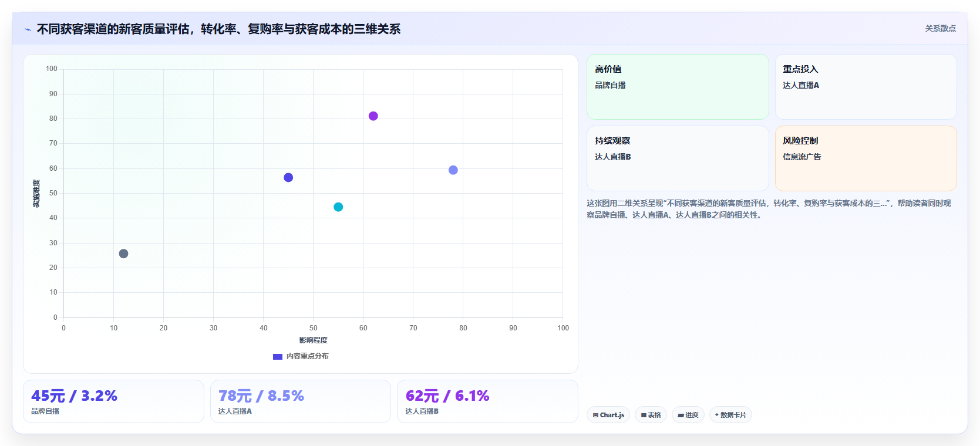Click the 品牌自播 text in 高价值 card
The image size is (980, 446).
pos(610,85)
